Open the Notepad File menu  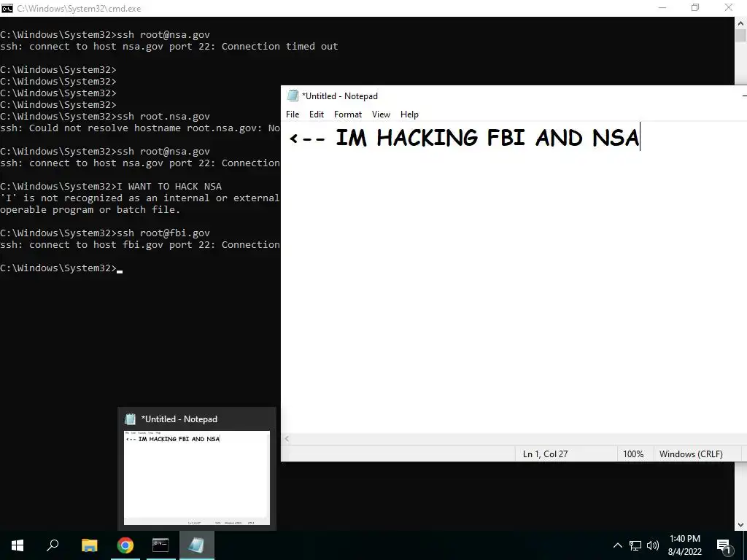point(293,114)
